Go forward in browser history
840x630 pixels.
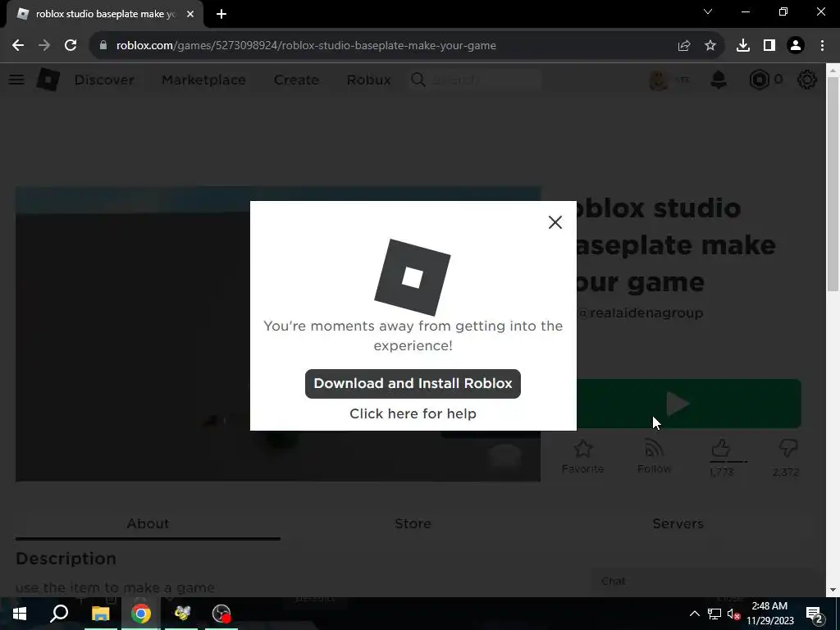44,46
